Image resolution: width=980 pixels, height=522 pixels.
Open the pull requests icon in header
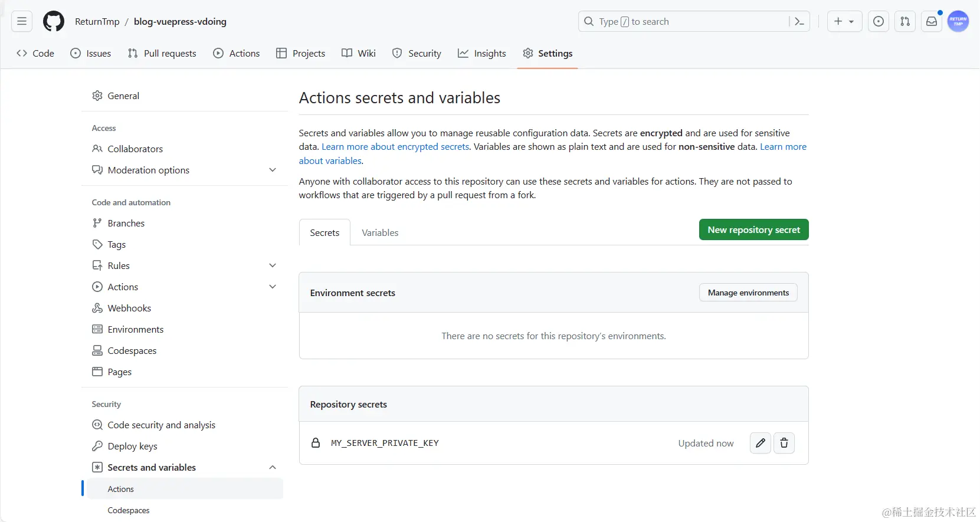(905, 22)
